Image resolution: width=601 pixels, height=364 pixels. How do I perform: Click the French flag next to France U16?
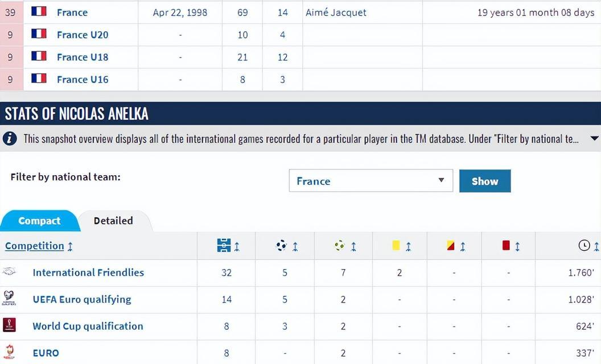coord(39,78)
